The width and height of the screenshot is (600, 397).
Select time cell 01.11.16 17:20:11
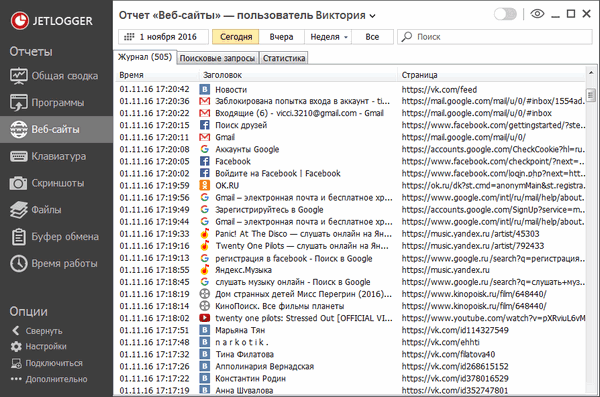(154, 137)
